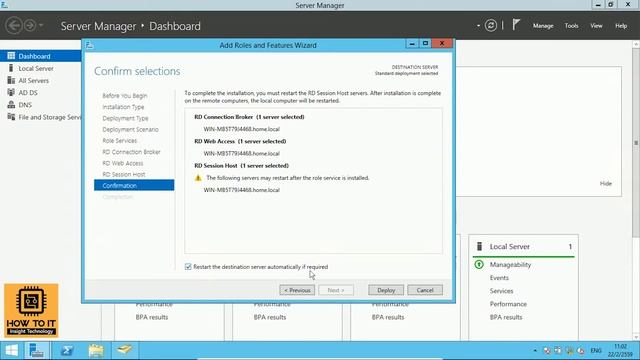Click the warning icon under RD Session Host
640x360 pixels.
[x=198, y=178]
